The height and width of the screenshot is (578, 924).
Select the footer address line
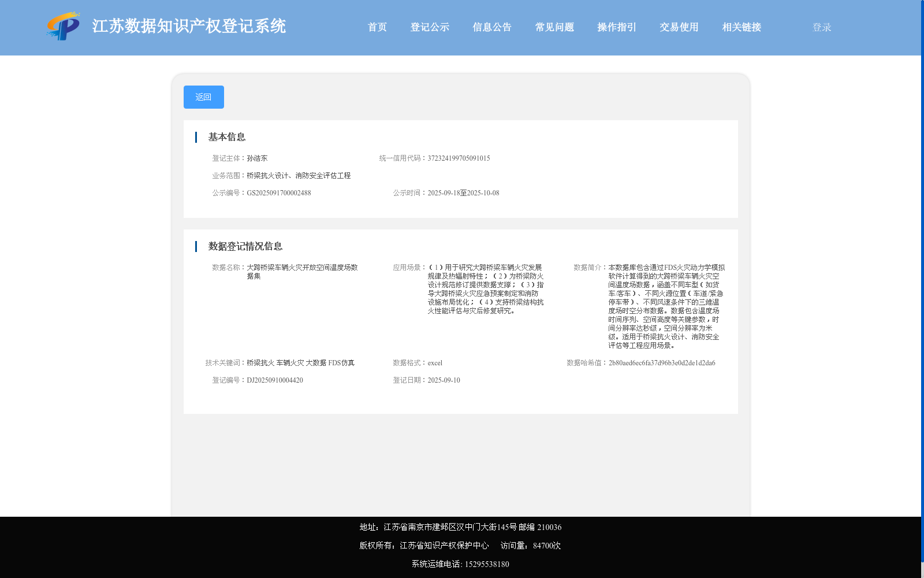point(460,527)
